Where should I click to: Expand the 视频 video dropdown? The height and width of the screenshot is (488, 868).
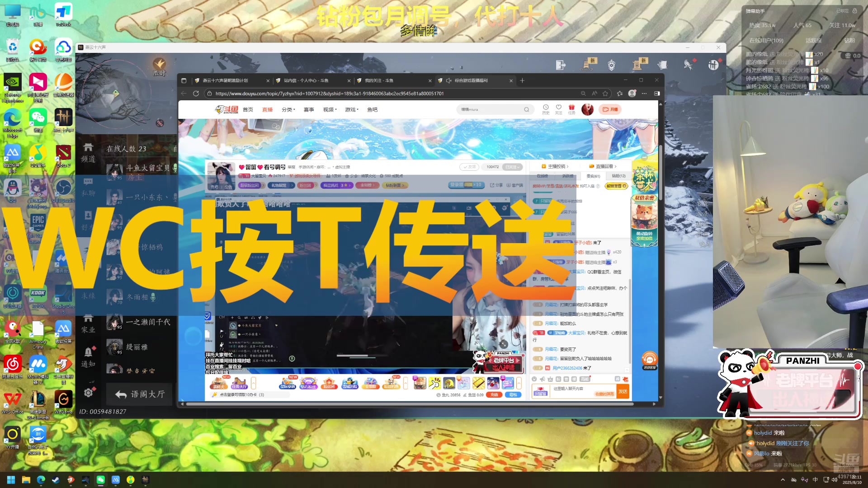coord(330,109)
